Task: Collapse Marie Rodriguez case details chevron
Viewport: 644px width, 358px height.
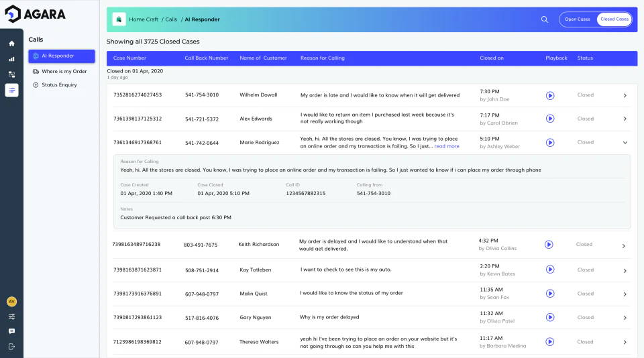Action: coord(625,142)
